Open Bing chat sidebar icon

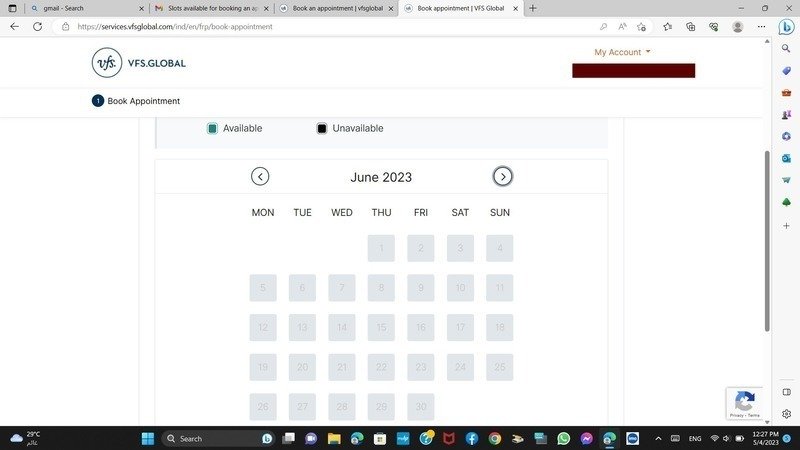[786, 27]
